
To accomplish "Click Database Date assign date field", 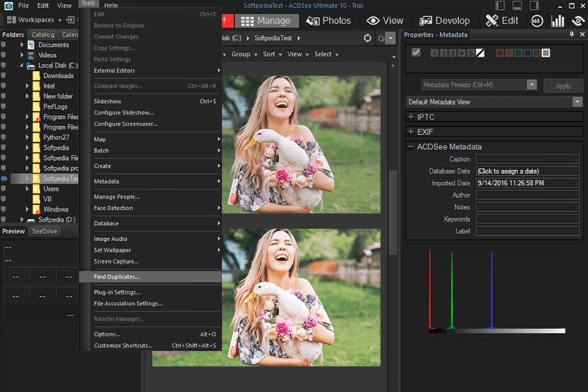I will 527,171.
